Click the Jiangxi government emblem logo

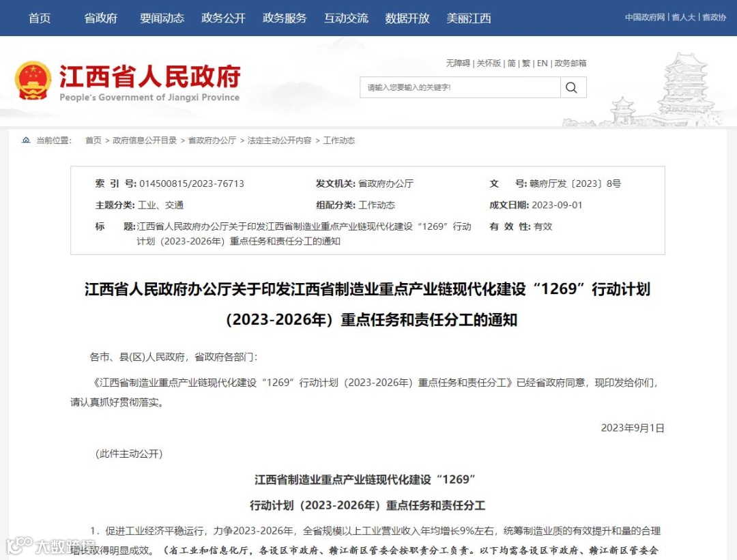click(33, 80)
